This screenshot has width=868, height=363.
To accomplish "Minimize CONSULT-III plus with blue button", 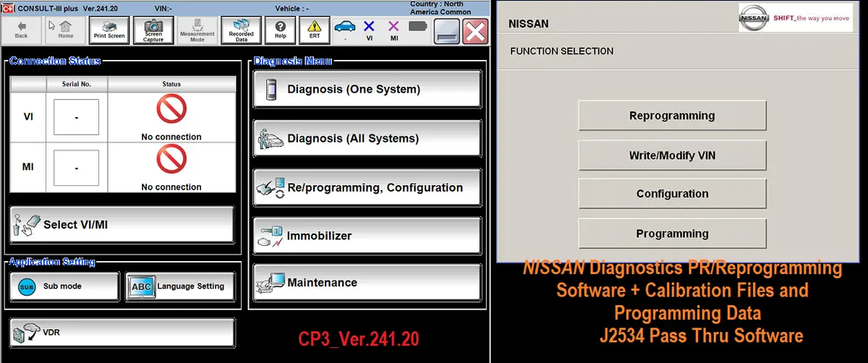I will pos(446,30).
